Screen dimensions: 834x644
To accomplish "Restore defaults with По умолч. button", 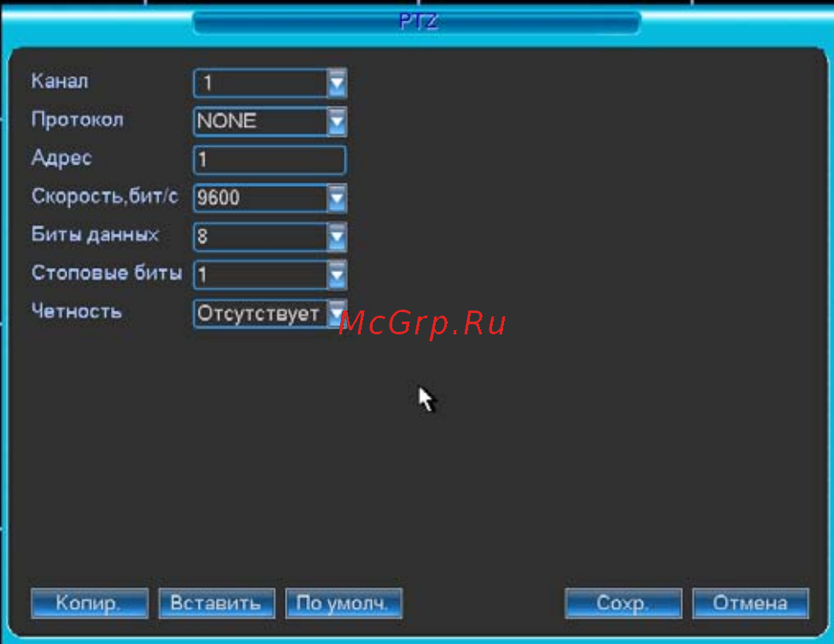I will tap(344, 603).
